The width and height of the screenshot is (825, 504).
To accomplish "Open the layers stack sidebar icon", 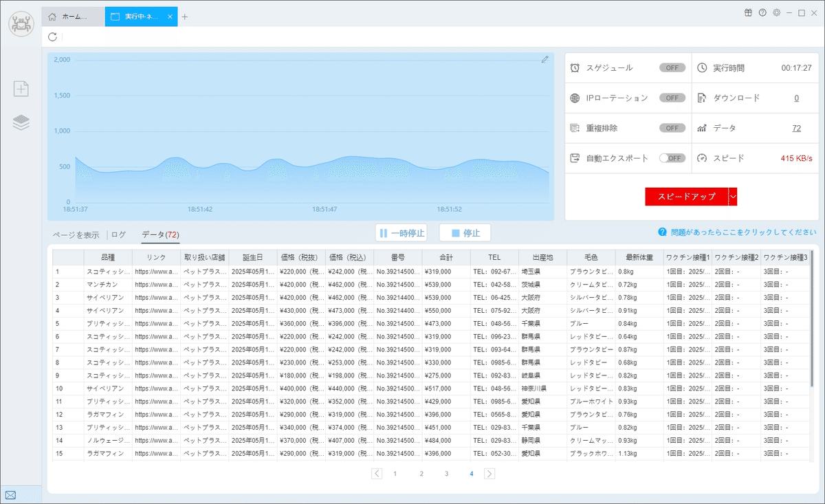I will click(x=21, y=122).
